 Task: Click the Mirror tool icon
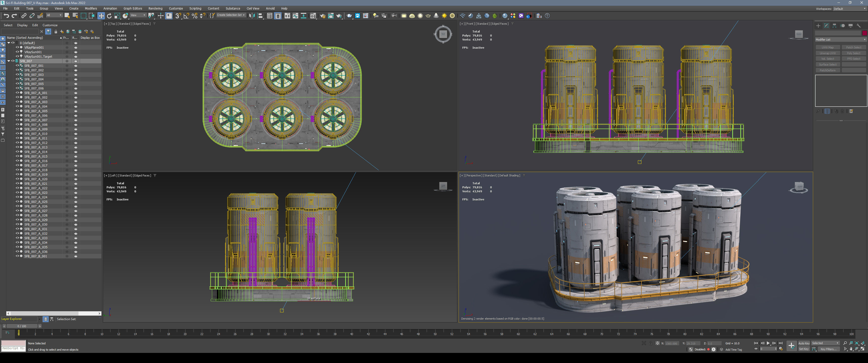[252, 15]
